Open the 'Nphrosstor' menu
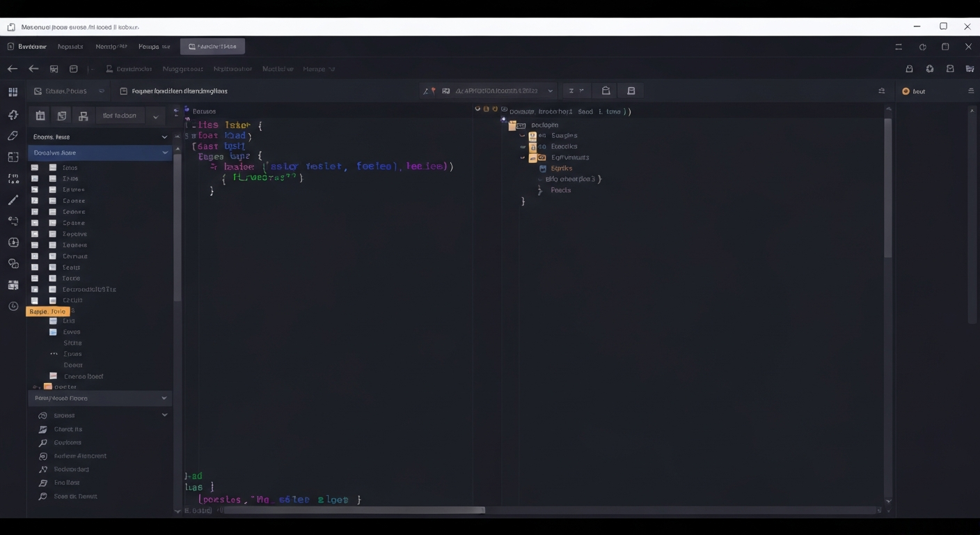 tap(232, 69)
